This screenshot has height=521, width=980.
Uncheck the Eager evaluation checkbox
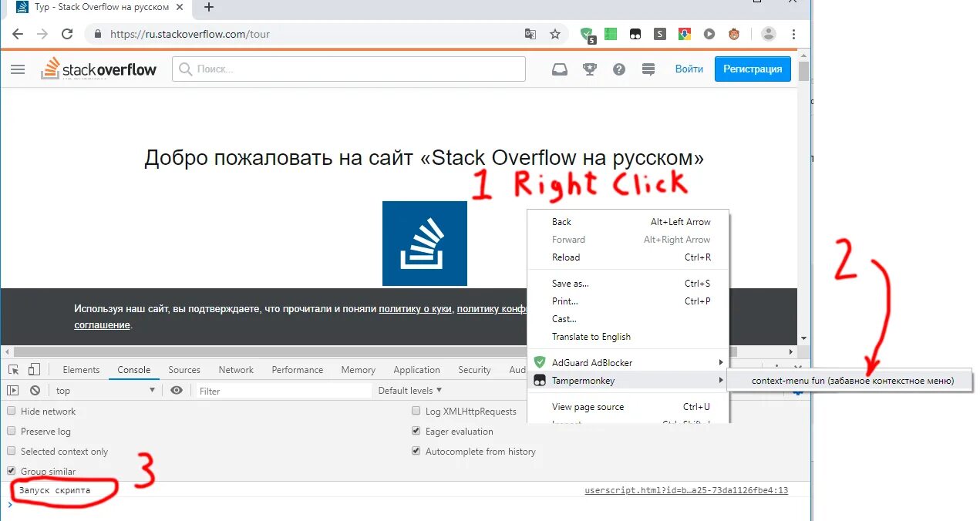tap(416, 431)
